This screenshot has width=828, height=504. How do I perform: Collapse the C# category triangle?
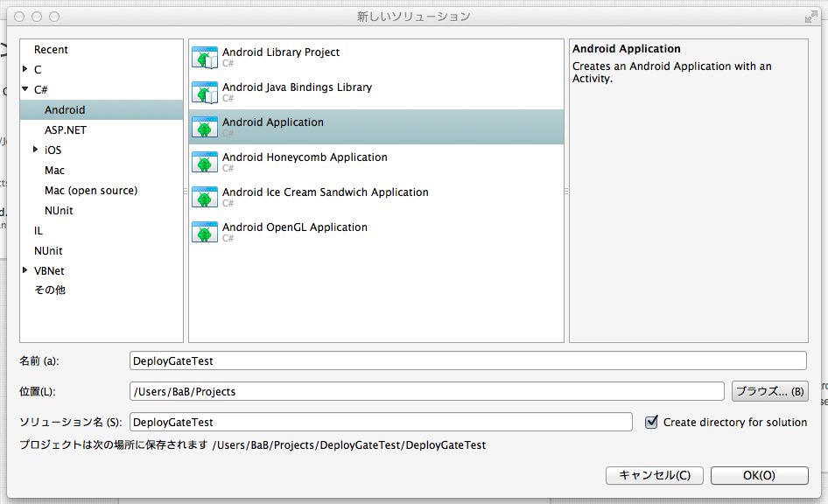(x=25, y=89)
